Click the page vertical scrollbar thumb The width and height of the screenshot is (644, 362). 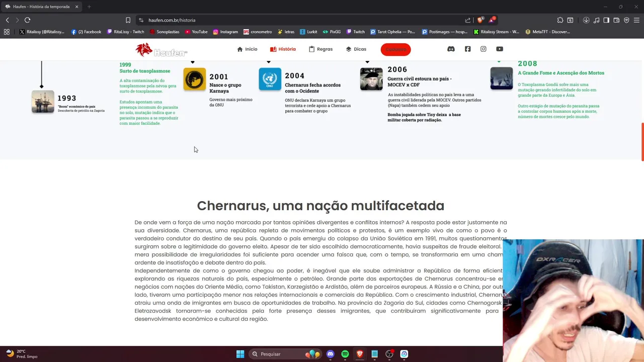(642, 142)
